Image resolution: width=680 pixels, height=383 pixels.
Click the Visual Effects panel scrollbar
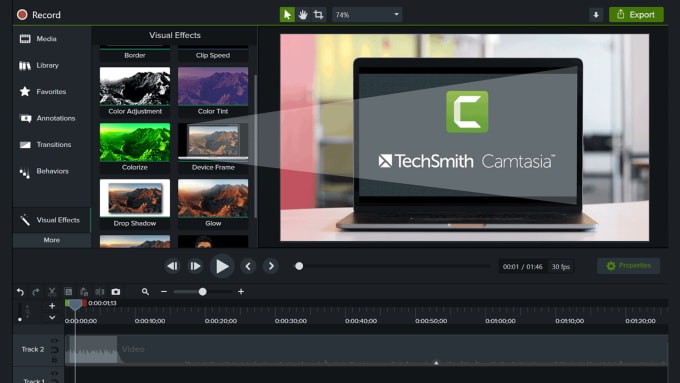click(x=255, y=145)
